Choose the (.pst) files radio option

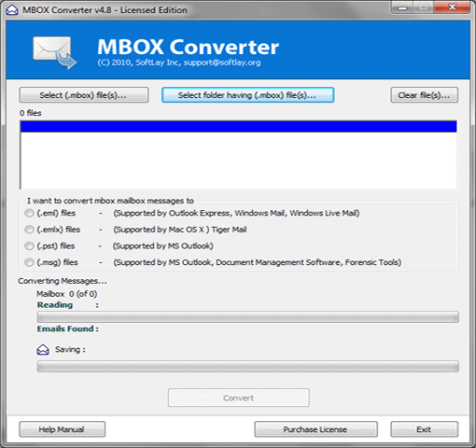[29, 246]
